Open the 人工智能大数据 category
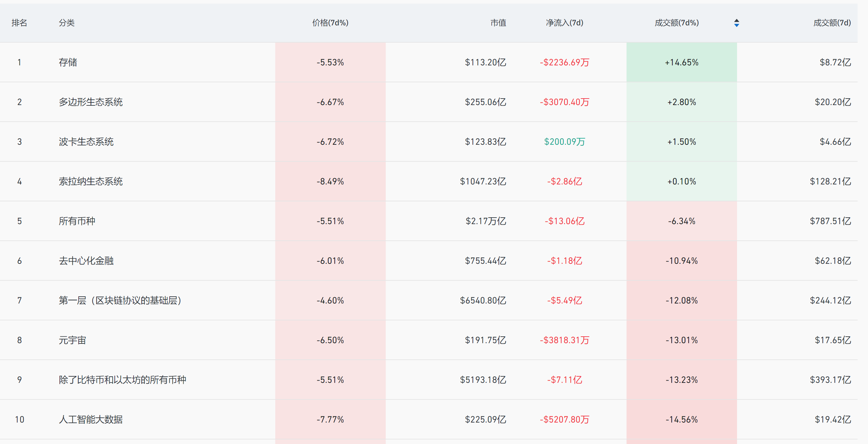This screenshot has height=444, width=868. (x=91, y=419)
